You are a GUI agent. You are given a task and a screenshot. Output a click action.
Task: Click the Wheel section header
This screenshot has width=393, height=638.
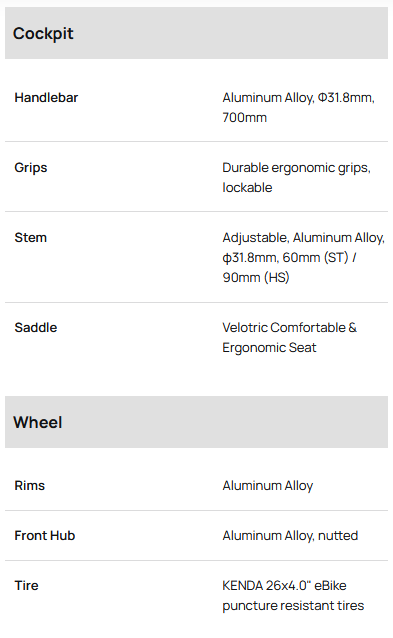196,422
